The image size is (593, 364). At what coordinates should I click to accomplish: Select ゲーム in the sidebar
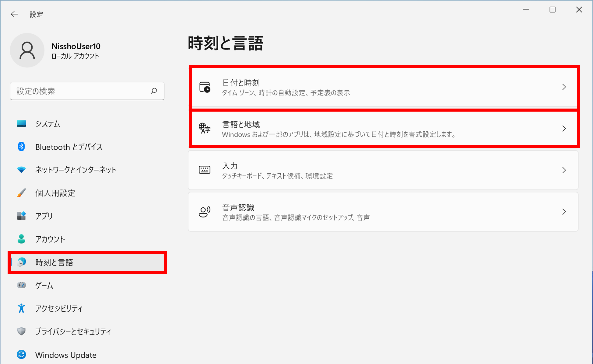[44, 285]
